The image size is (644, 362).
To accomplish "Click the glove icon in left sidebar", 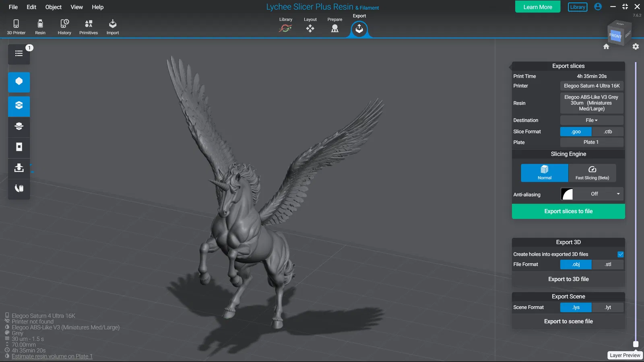I will (19, 189).
